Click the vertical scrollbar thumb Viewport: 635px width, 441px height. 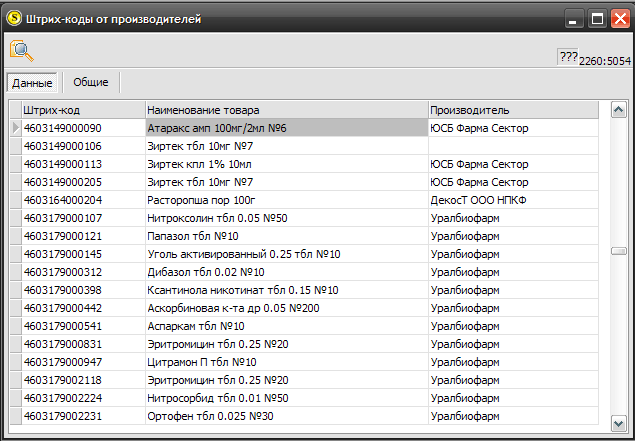(618, 251)
